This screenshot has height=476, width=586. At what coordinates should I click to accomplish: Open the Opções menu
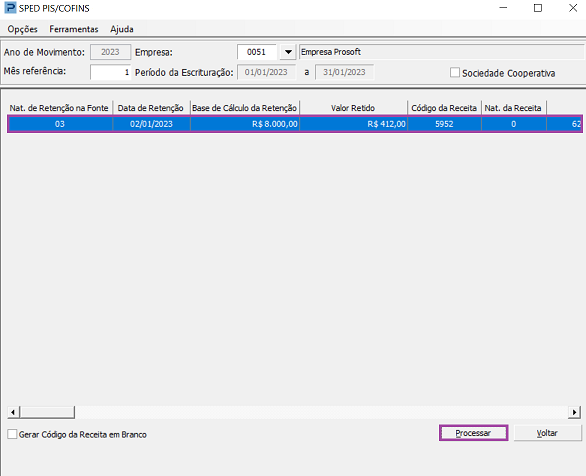(22, 29)
